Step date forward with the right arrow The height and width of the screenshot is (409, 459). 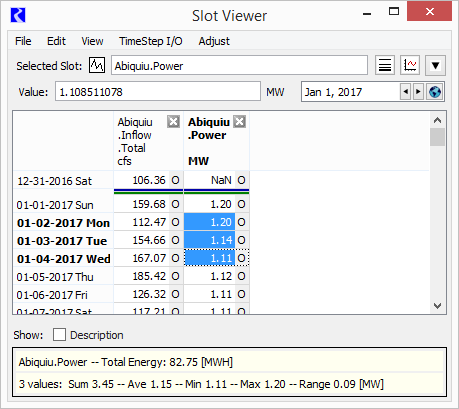tap(418, 92)
